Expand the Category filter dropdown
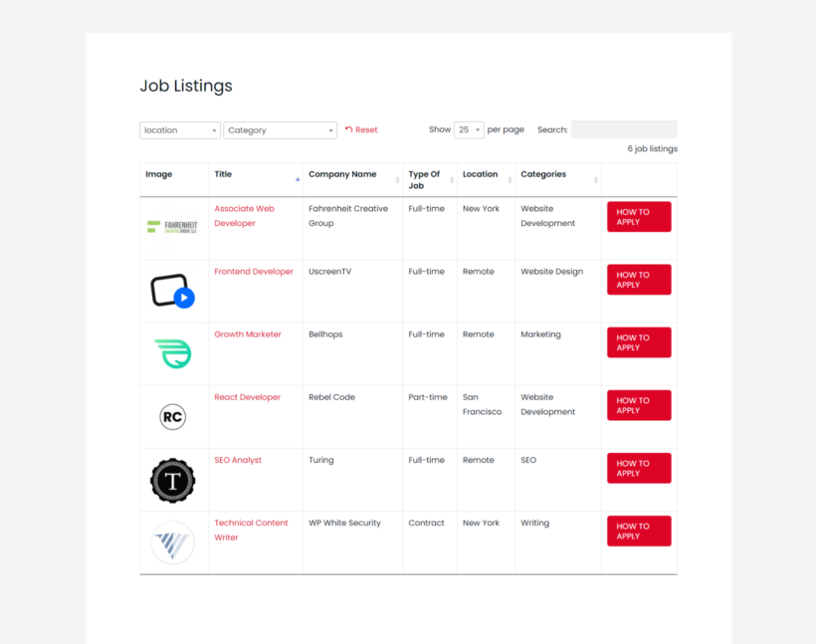This screenshot has width=816, height=644. [281, 130]
